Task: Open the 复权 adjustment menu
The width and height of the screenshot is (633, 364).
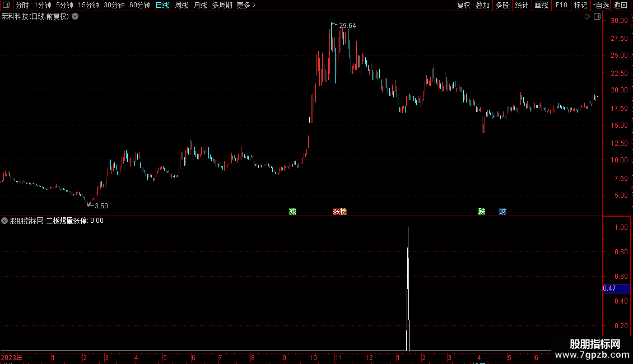Action: coord(463,5)
